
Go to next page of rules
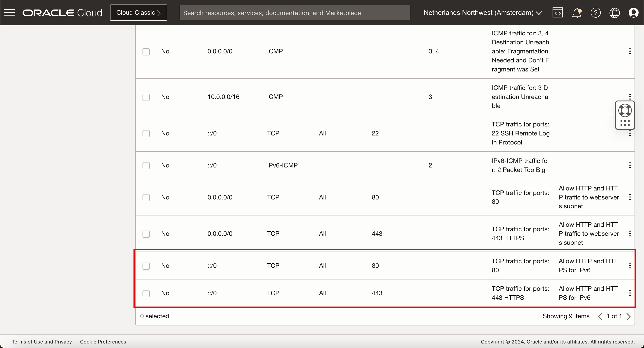(628, 316)
